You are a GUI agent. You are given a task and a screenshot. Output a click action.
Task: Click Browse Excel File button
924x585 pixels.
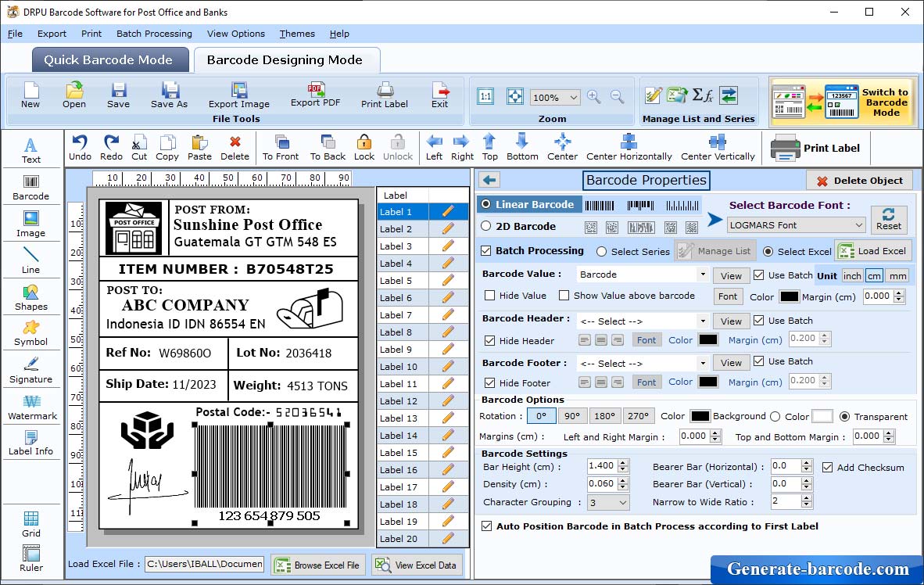(x=317, y=565)
